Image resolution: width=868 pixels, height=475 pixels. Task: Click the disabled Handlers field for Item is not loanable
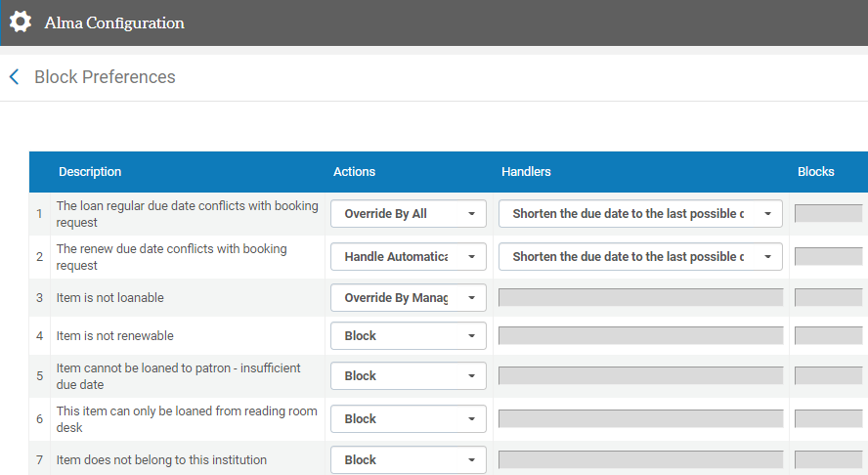[x=640, y=298]
